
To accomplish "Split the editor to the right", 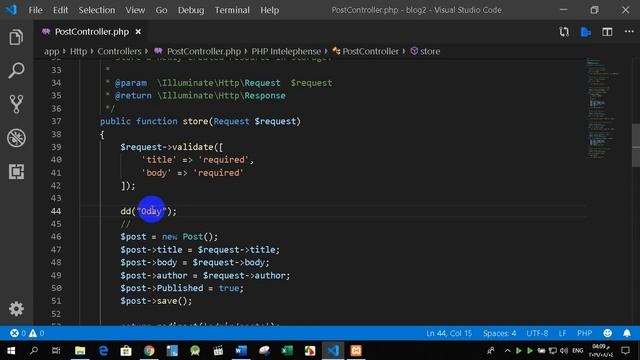I will 607,32.
